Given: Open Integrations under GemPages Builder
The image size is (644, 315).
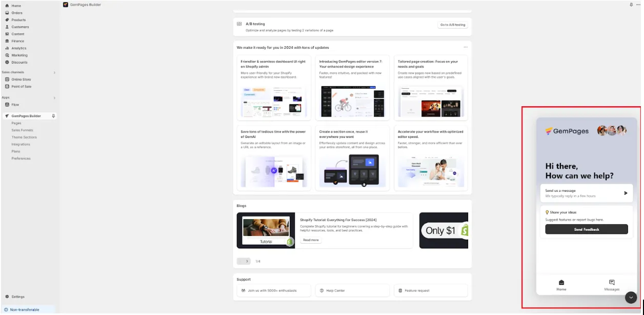Looking at the screenshot, I should pyautogui.click(x=21, y=144).
